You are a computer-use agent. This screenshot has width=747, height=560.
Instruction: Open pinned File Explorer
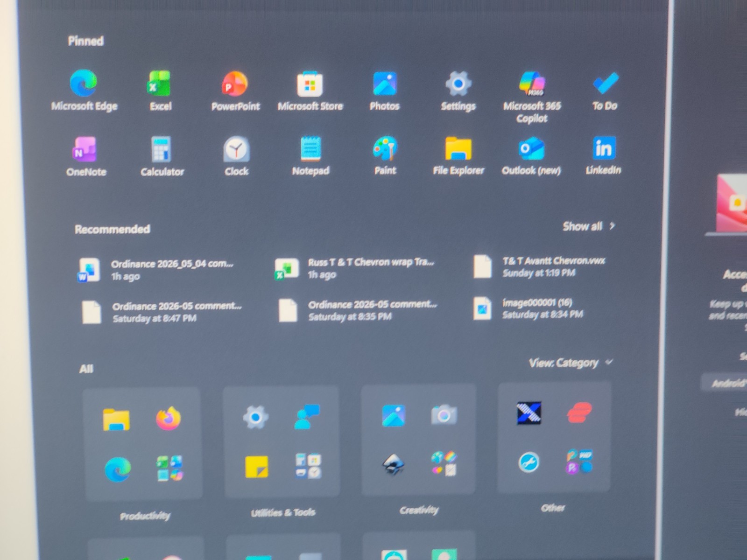pyautogui.click(x=458, y=155)
